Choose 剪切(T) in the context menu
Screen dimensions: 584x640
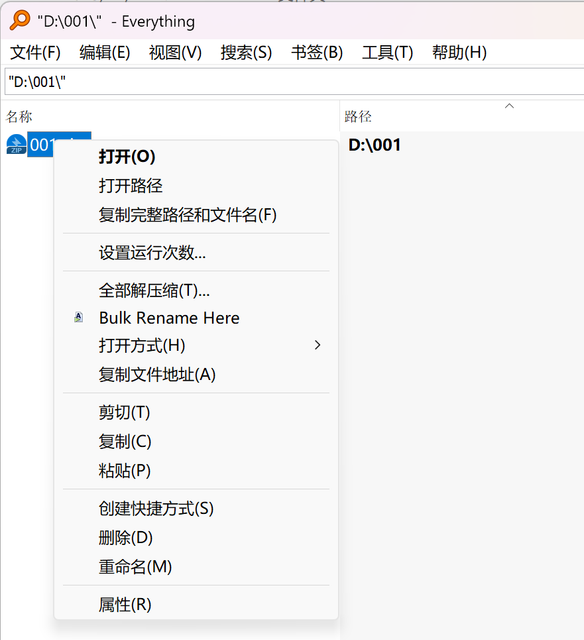[196, 412]
